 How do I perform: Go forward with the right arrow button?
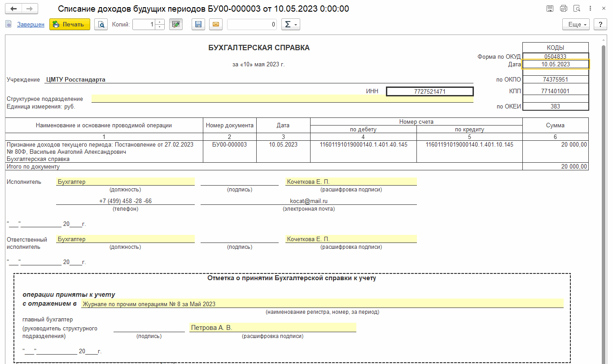30,9
